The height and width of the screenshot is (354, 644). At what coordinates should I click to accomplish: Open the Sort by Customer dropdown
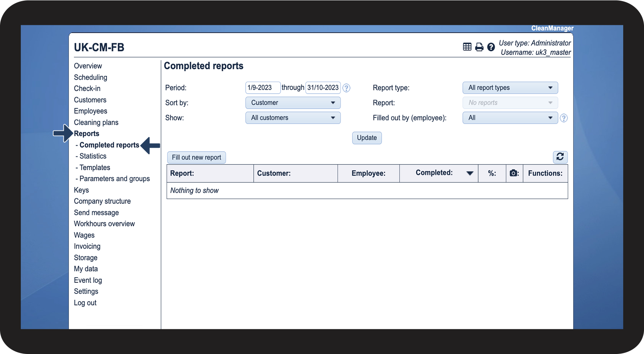click(293, 103)
